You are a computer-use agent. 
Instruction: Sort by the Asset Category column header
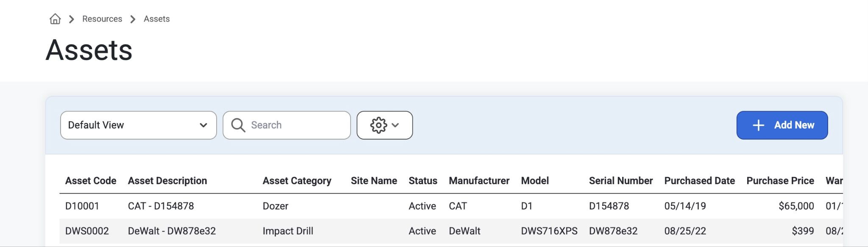[x=297, y=181]
